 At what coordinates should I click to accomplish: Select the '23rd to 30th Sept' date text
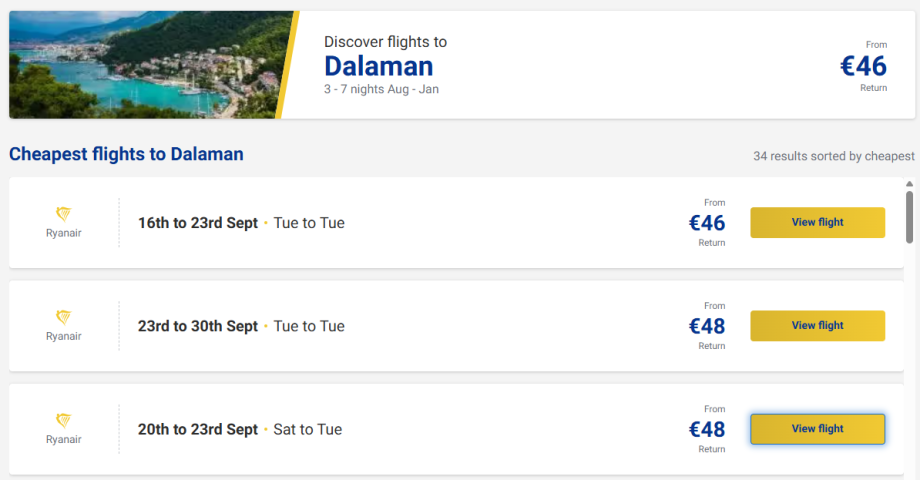198,326
